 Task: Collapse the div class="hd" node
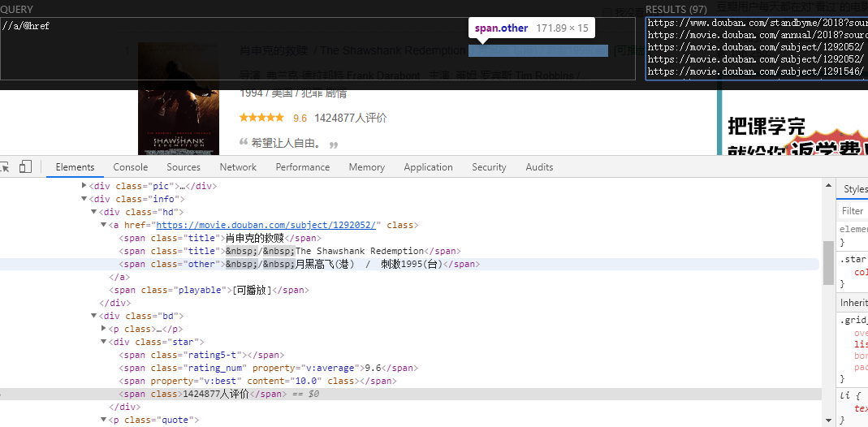(x=94, y=212)
